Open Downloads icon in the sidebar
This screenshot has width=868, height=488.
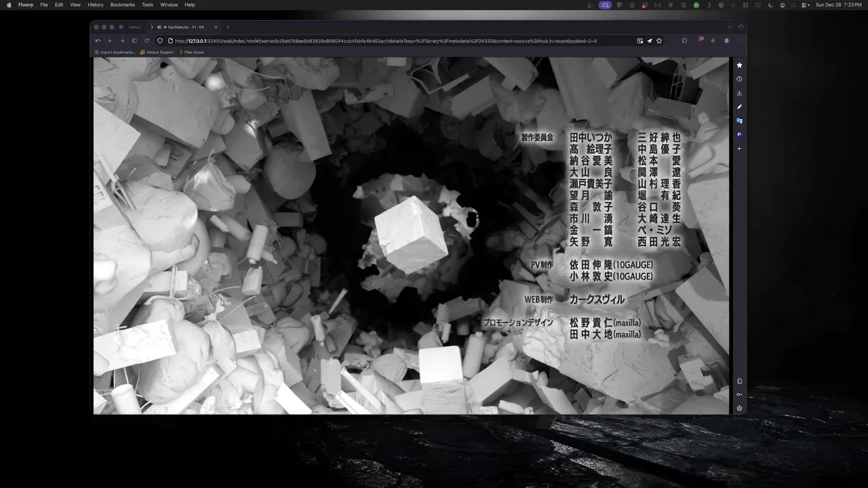pyautogui.click(x=739, y=93)
